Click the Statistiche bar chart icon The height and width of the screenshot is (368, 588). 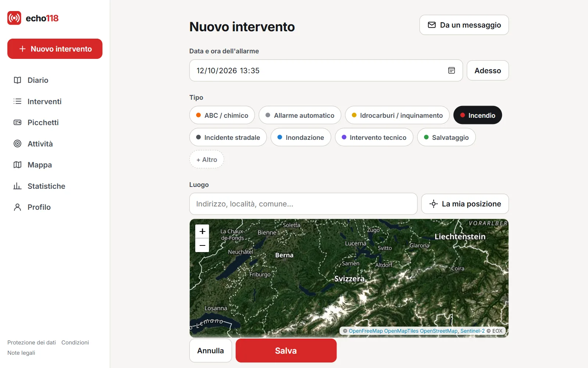click(17, 186)
